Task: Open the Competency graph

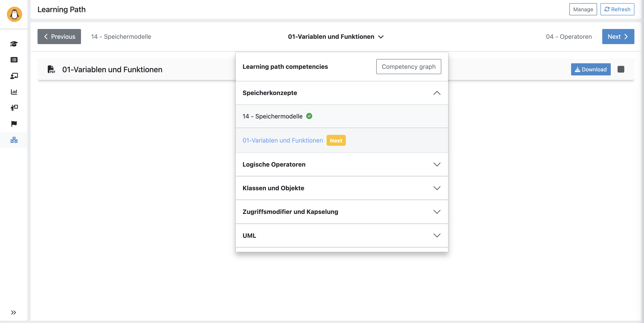Action: 408,67
